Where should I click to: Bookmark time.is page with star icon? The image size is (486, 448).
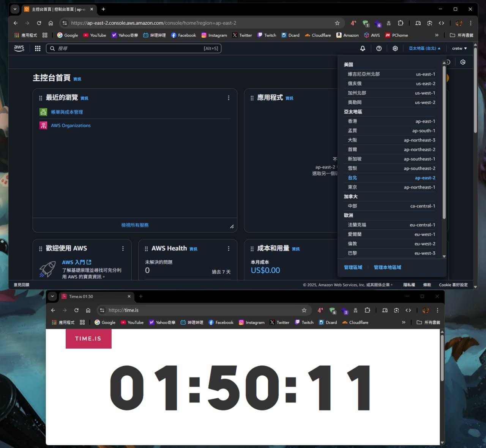[x=304, y=310]
